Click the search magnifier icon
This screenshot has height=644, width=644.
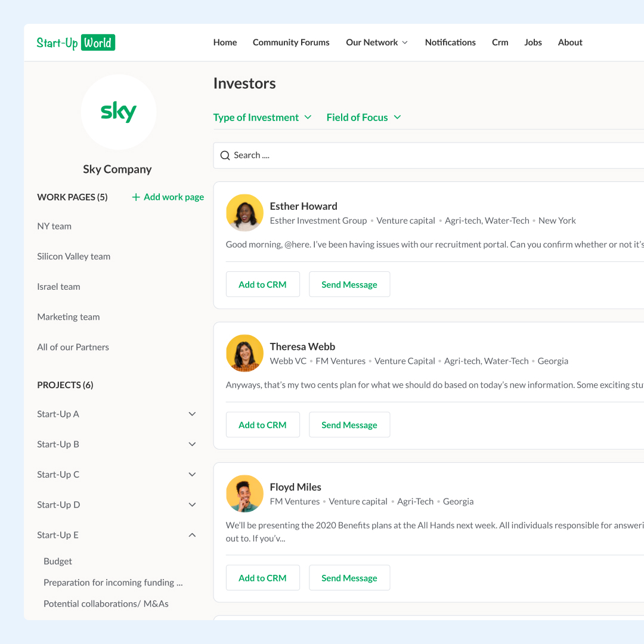click(225, 156)
